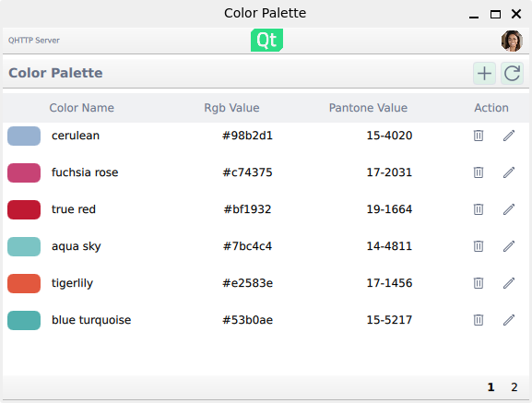The width and height of the screenshot is (532, 403).
Task: Click the add new color plus button
Action: click(484, 73)
